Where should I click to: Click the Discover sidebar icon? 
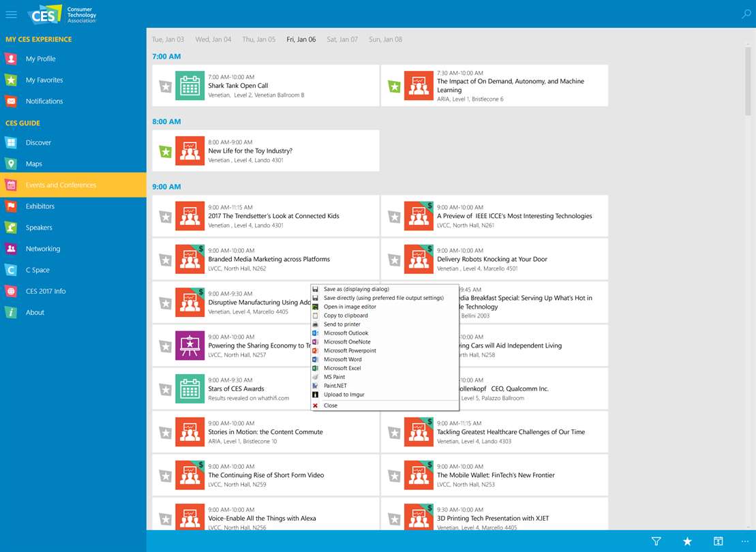[x=11, y=142]
